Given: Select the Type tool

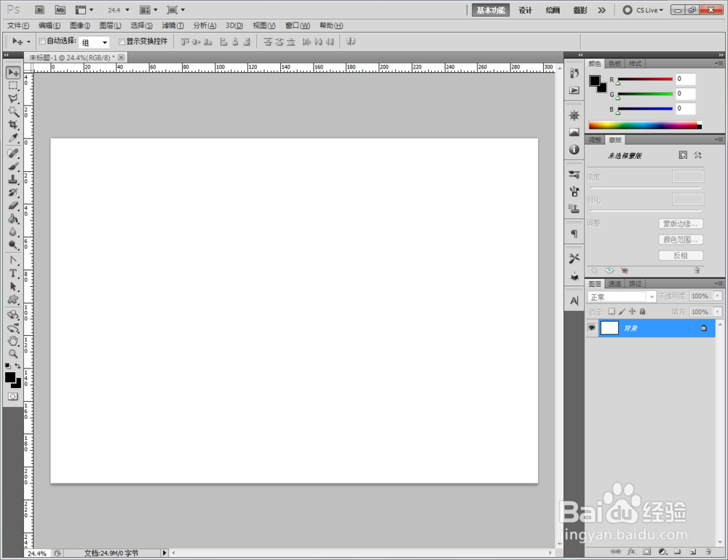Looking at the screenshot, I should [13, 273].
